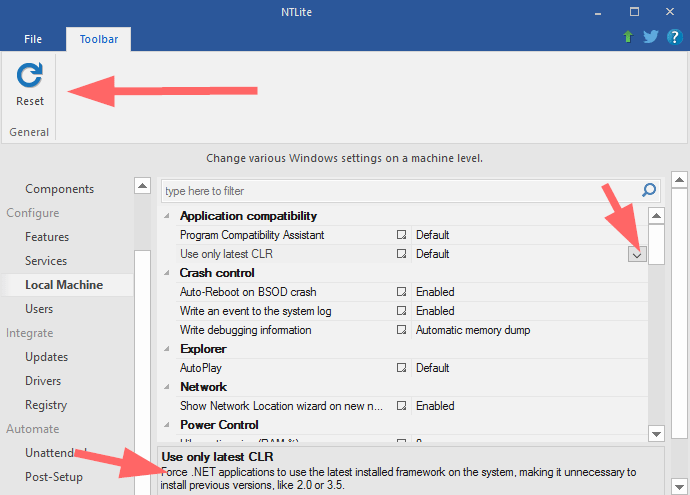Open the Components page
The width and height of the screenshot is (690, 495).
(x=59, y=189)
